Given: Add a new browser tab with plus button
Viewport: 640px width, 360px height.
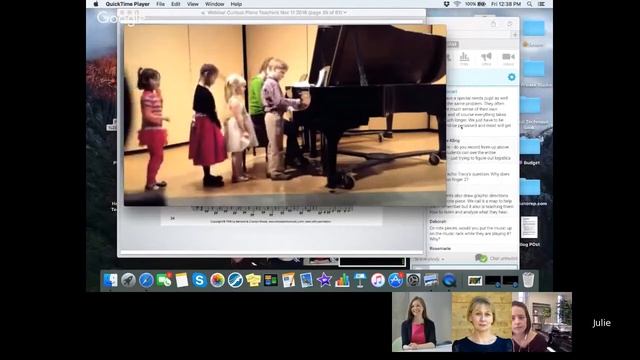Looking at the screenshot, I should [515, 35].
